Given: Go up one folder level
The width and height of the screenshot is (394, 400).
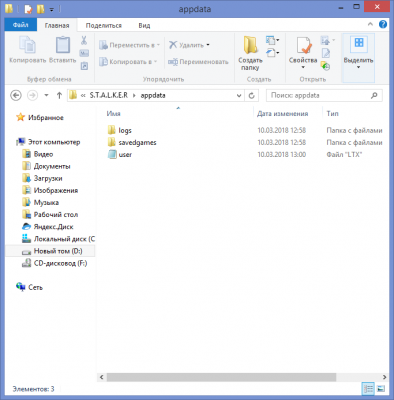Looking at the screenshot, I should 59,96.
